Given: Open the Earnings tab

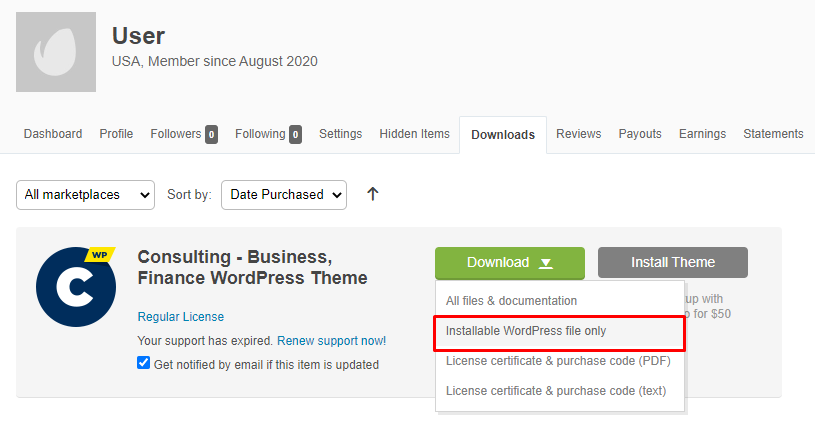Looking at the screenshot, I should [x=702, y=134].
